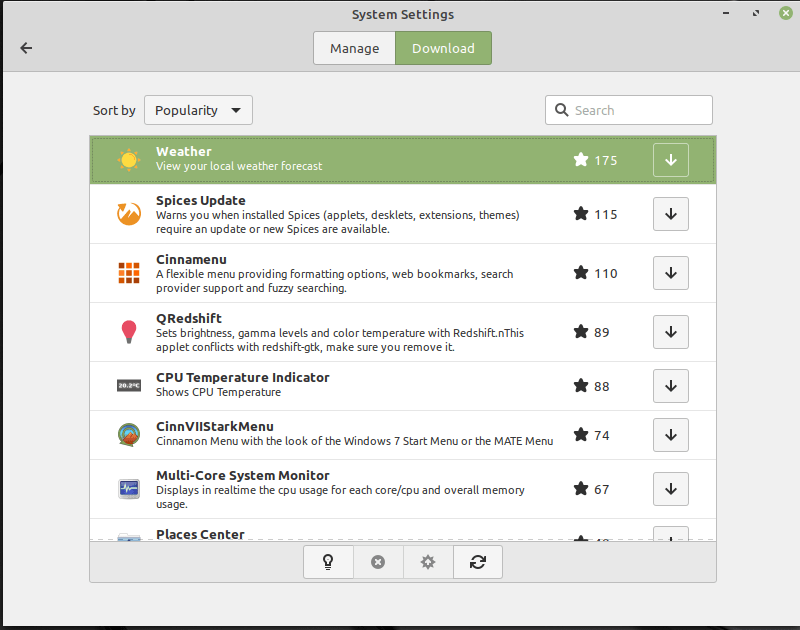Download the QRedshift applet
The image size is (800, 630).
(x=670, y=332)
